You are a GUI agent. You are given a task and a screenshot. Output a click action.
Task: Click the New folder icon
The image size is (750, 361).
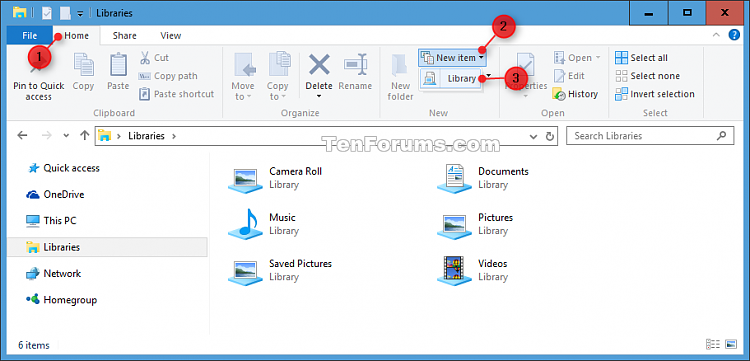pos(400,66)
